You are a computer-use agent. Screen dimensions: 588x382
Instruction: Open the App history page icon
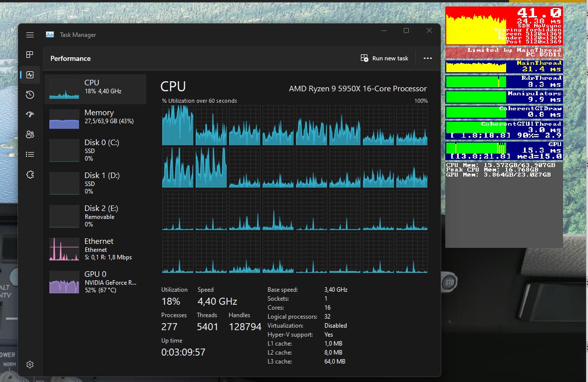pyautogui.click(x=30, y=95)
